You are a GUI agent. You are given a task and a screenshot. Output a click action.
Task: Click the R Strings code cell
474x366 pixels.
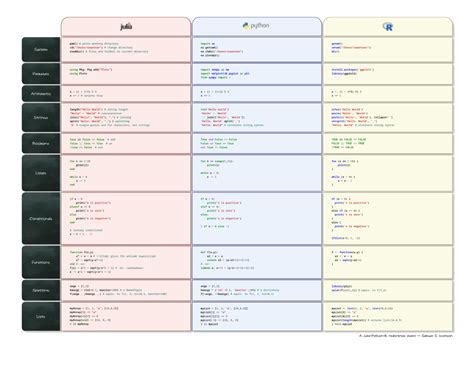tap(388, 117)
